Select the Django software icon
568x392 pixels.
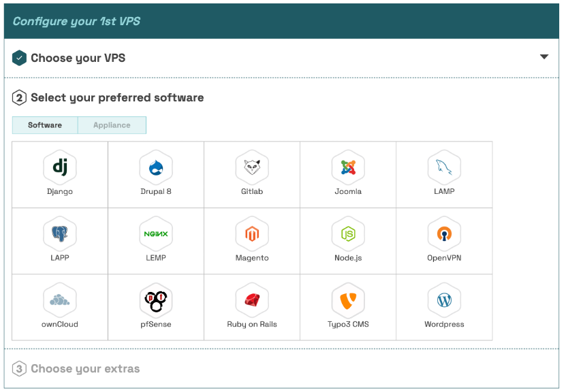click(60, 167)
